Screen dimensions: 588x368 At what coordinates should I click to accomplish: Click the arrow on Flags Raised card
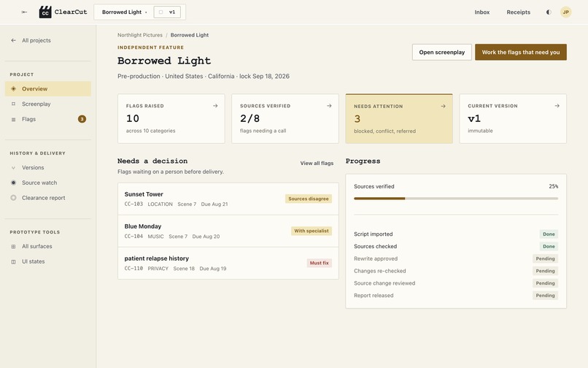coord(215,106)
